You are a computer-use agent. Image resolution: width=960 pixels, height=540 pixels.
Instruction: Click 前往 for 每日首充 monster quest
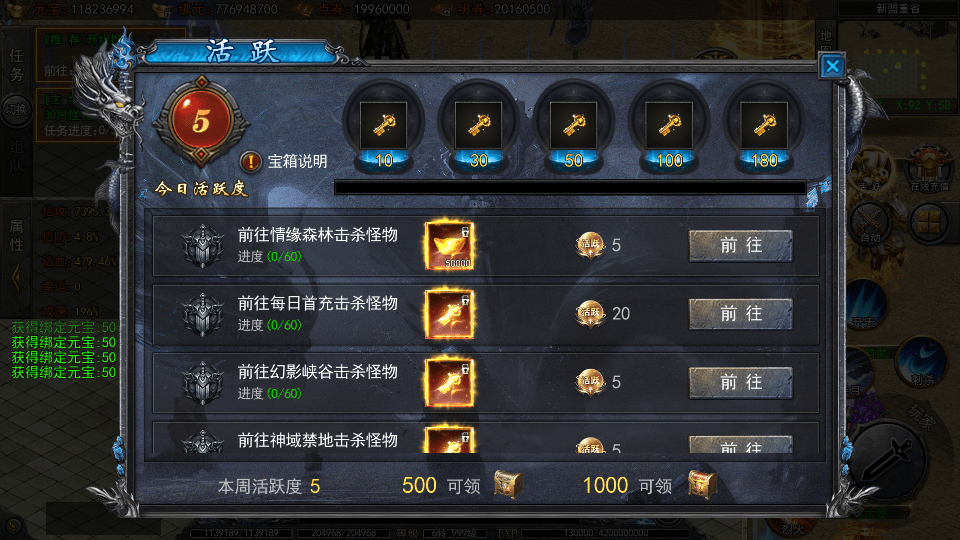point(741,314)
